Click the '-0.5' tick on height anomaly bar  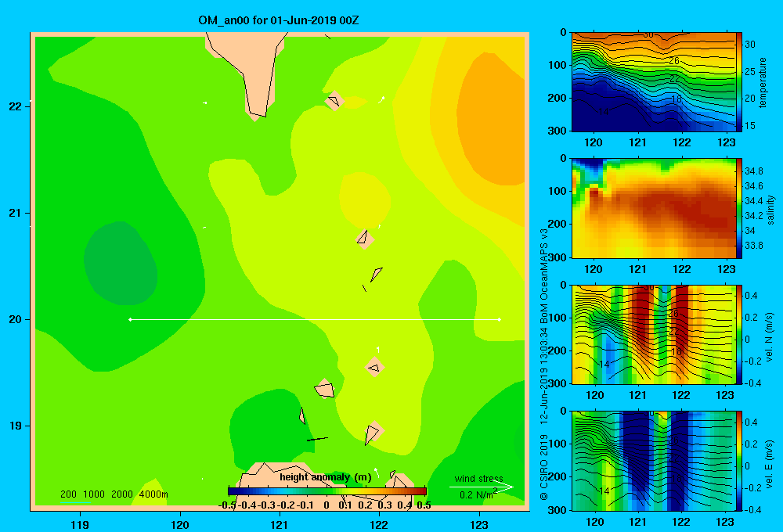(x=227, y=505)
